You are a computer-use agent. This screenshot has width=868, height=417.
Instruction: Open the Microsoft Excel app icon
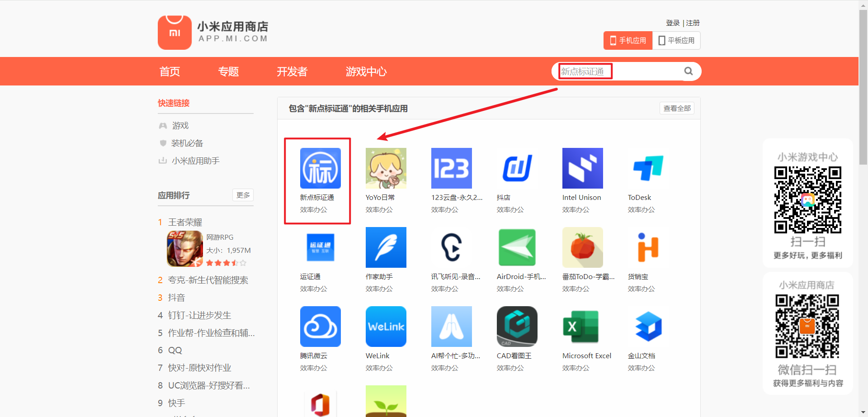click(582, 327)
